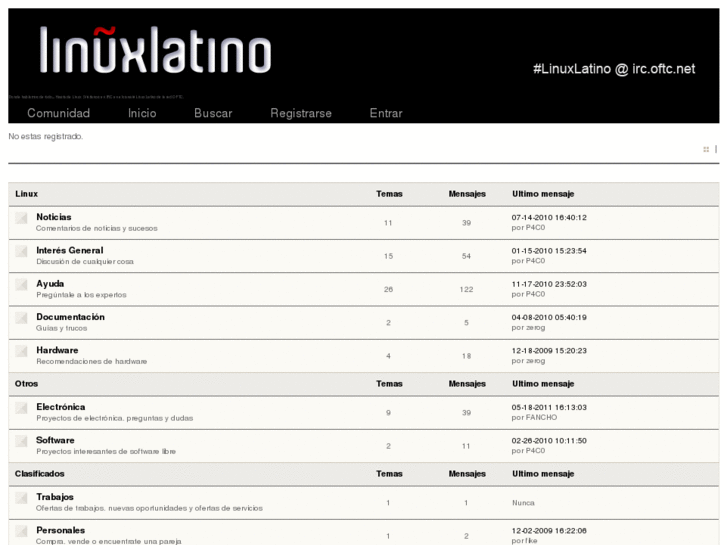The width and height of the screenshot is (727, 545).
Task: Click Ayuda message count '122'
Action: coord(466,289)
